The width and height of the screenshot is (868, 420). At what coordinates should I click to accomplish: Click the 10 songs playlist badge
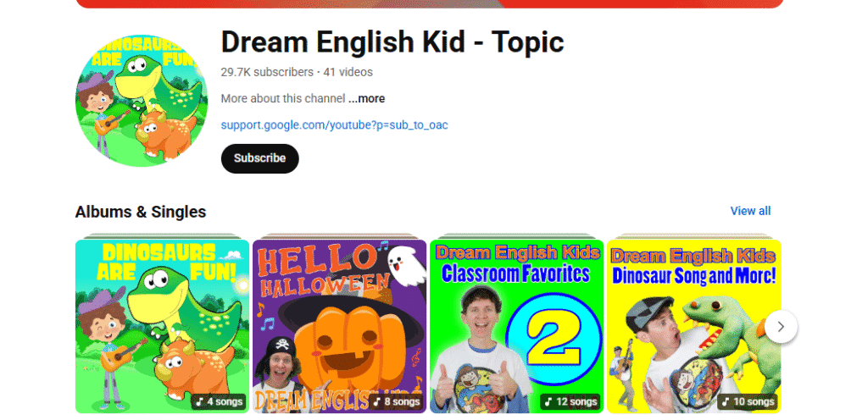coord(748,401)
